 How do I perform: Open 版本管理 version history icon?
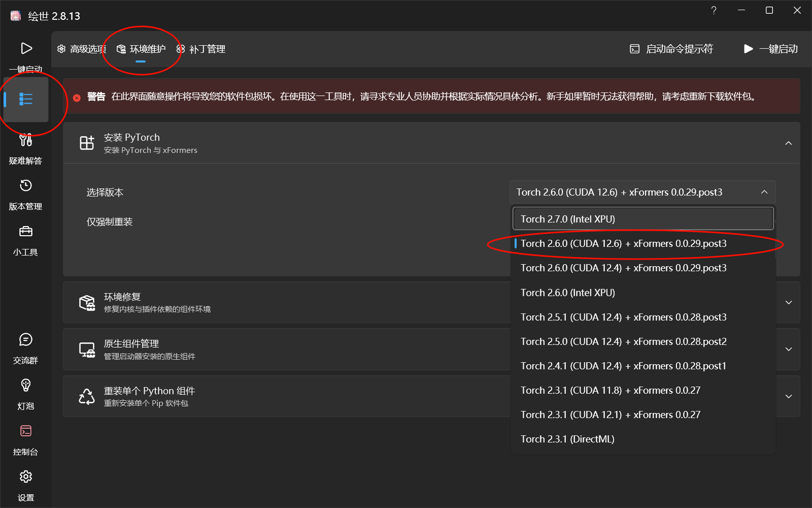pos(26,186)
